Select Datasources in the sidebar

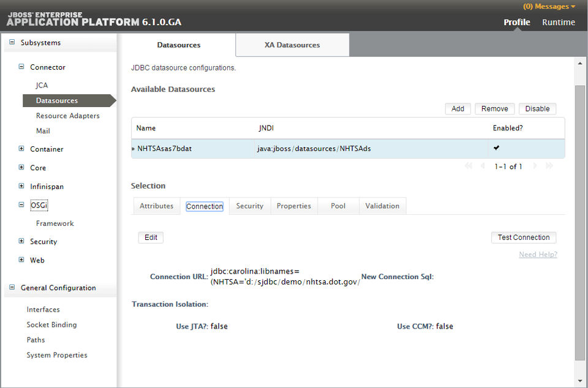69,100
